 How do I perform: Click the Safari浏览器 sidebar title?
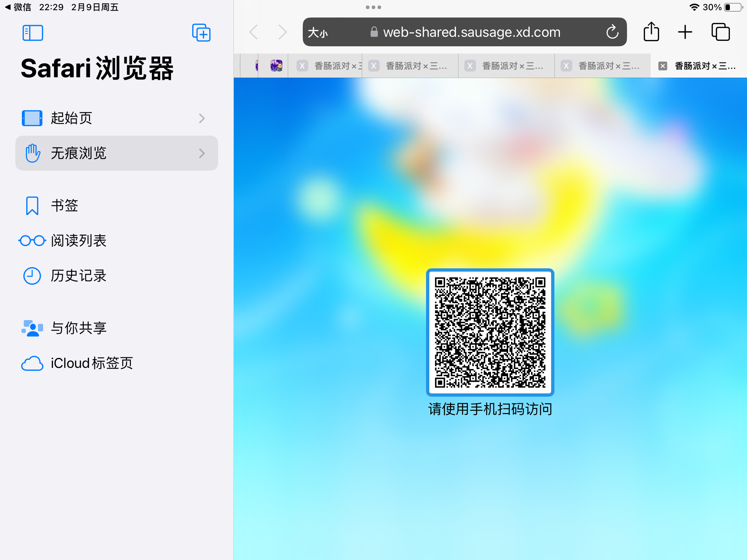97,68
